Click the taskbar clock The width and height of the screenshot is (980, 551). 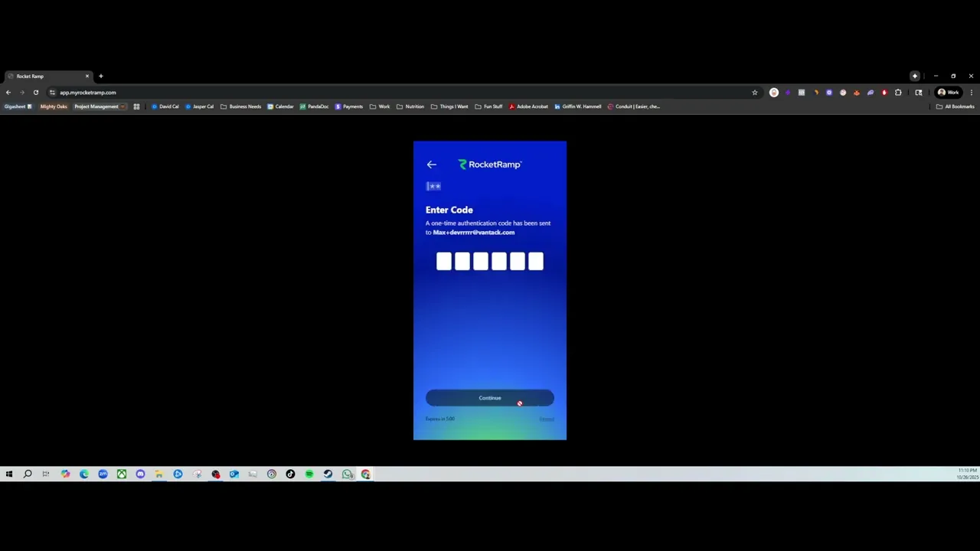coord(967,474)
